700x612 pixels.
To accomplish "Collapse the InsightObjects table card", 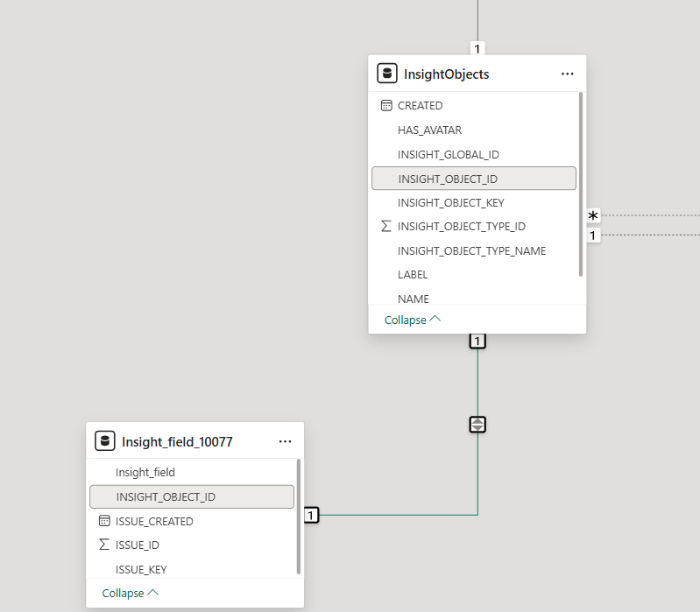I will (x=412, y=320).
